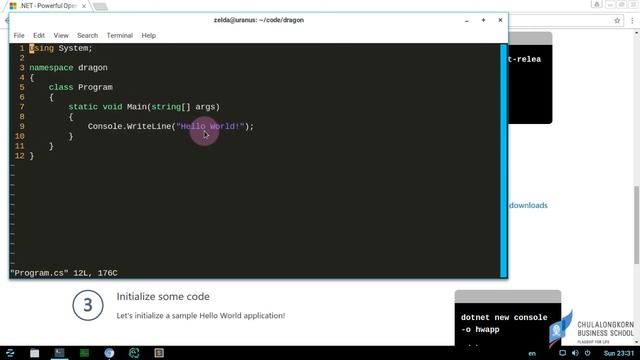This screenshot has width=640, height=360.
Task: Click the terminal title 'zelda@uranus: ~/code/dragon'
Action: tap(259, 20)
